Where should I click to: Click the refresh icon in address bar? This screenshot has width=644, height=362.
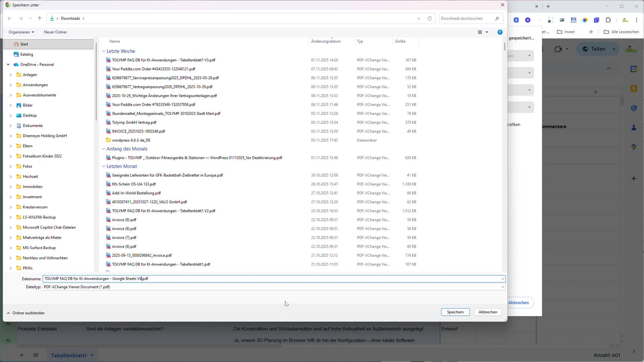click(x=430, y=18)
